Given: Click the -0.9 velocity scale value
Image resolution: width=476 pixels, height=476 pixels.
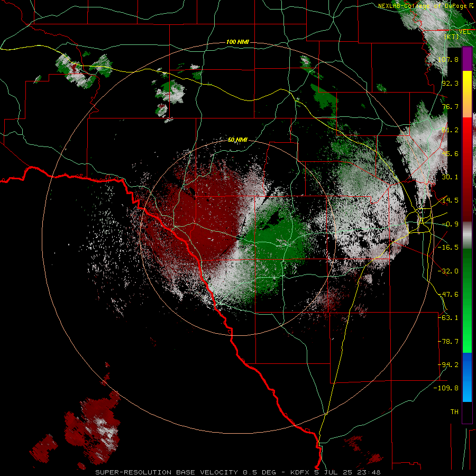Looking at the screenshot, I should pyautogui.click(x=450, y=224).
